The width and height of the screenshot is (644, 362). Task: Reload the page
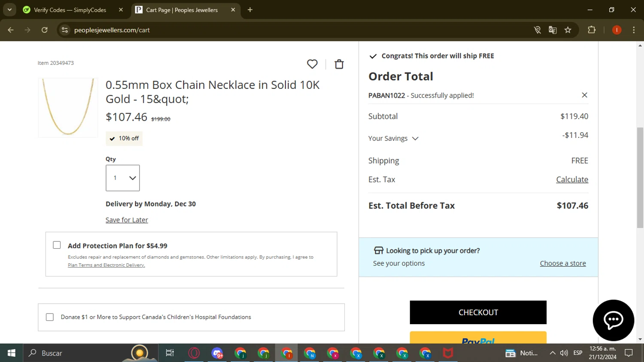pos(45,30)
